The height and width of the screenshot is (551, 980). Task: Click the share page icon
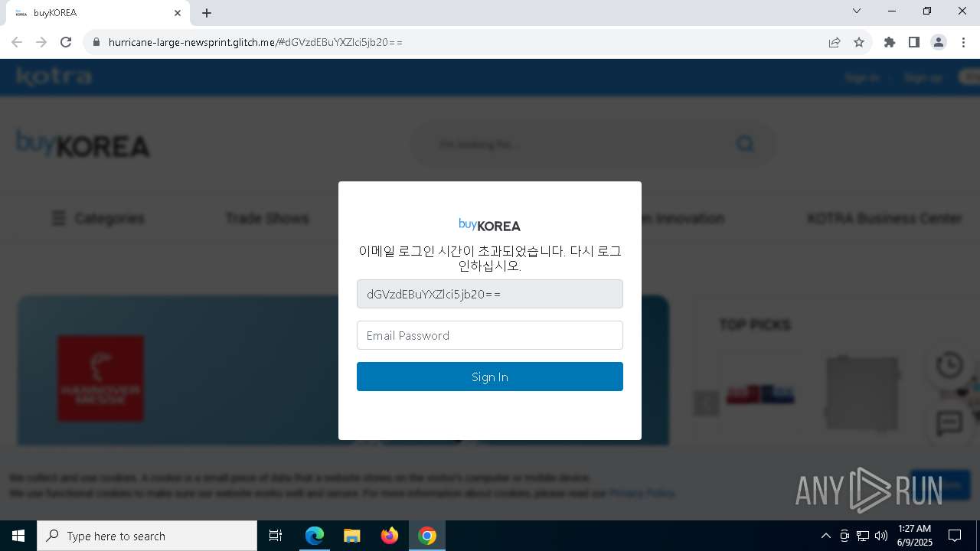835,42
